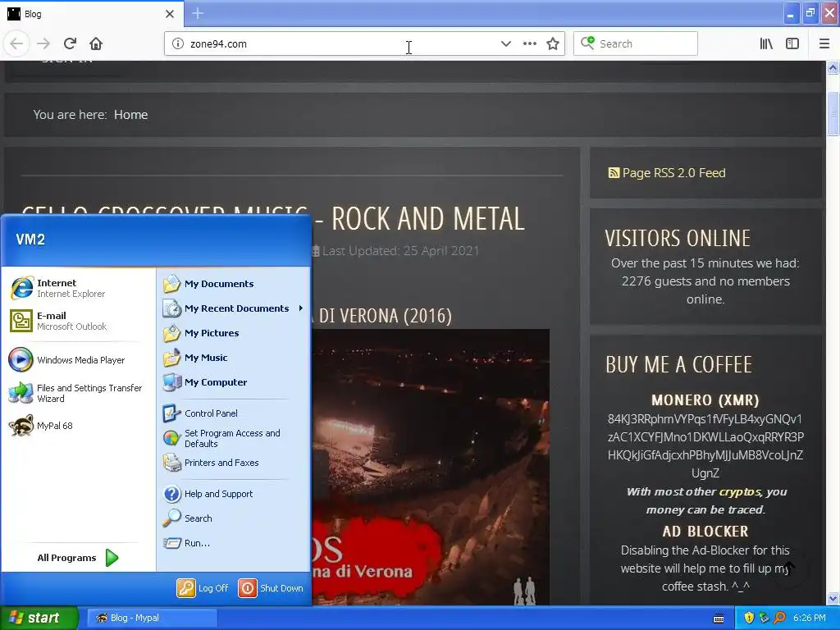Click the scroll-to-top arrow on page
The height and width of the screenshot is (630, 840).
pyautogui.click(x=788, y=568)
